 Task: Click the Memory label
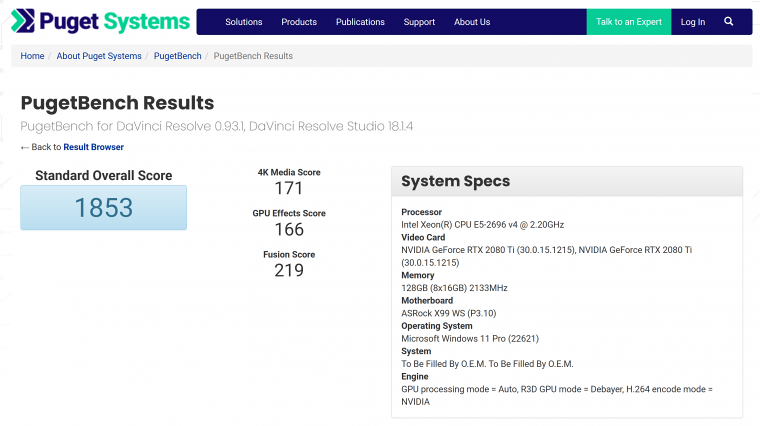click(x=417, y=275)
